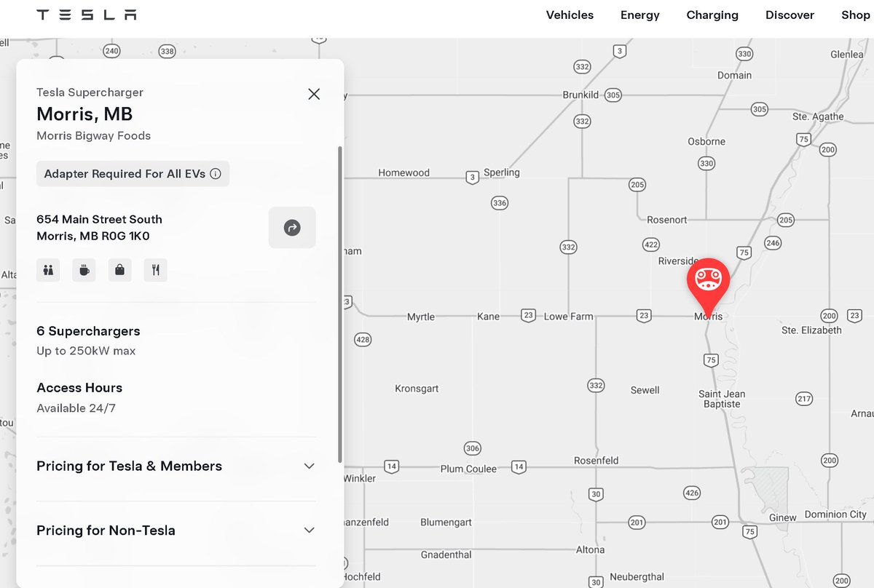Viewport: 874px width, 588px height.
Task: Click the Plum Coulee map label
Action: point(468,469)
